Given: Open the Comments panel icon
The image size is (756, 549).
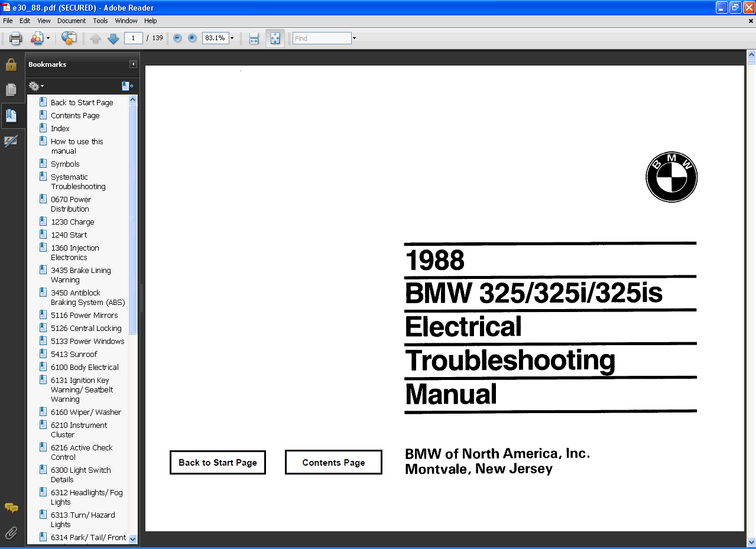Looking at the screenshot, I should point(11,508).
